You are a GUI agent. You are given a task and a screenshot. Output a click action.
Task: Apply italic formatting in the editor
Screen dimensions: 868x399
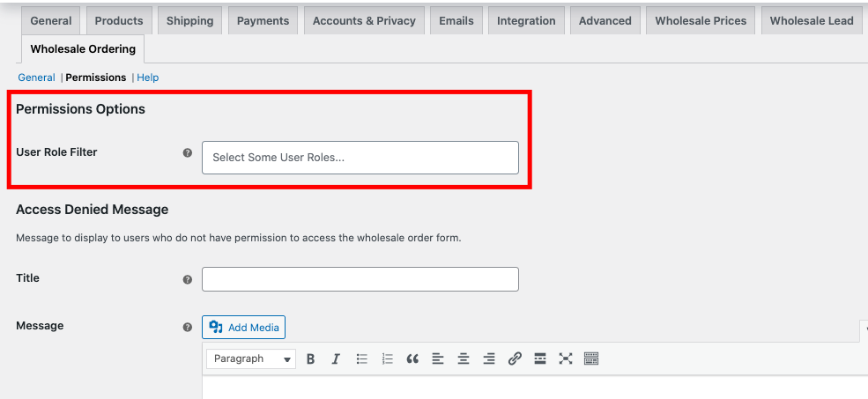click(336, 358)
